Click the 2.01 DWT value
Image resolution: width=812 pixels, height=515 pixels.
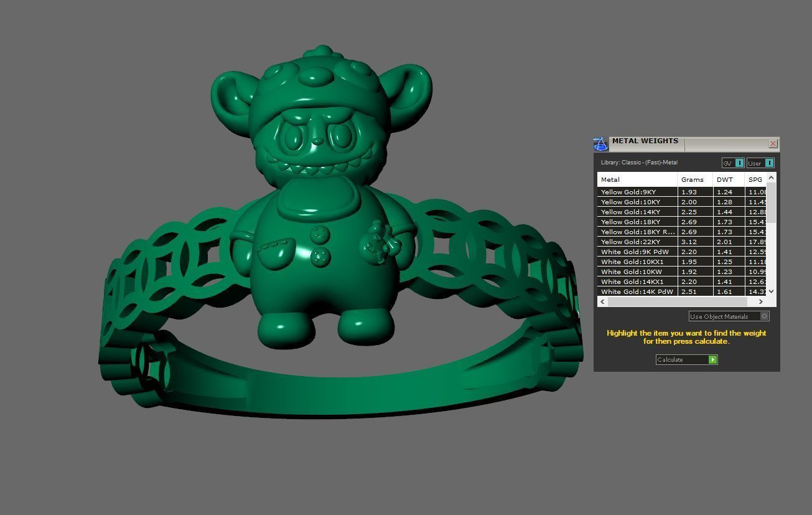click(724, 242)
